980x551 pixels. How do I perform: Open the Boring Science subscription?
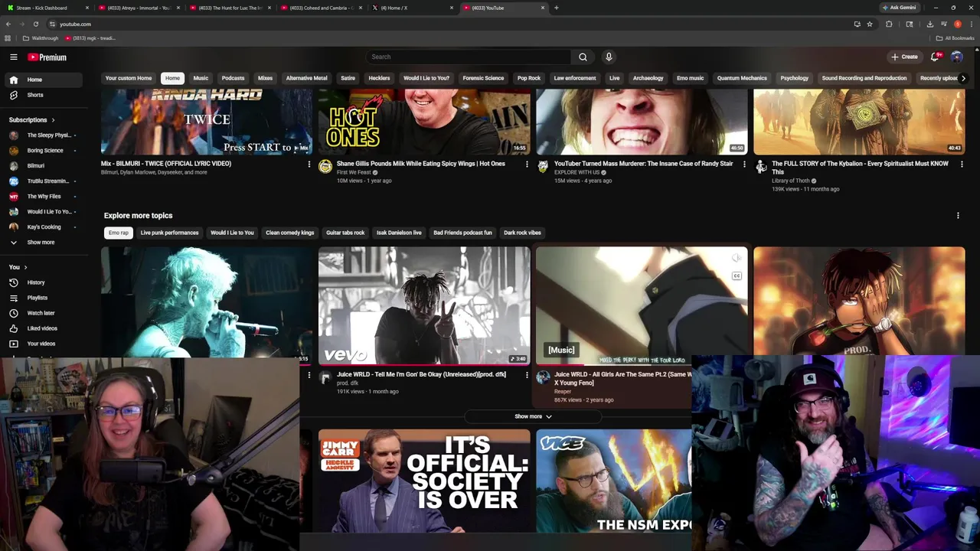44,150
